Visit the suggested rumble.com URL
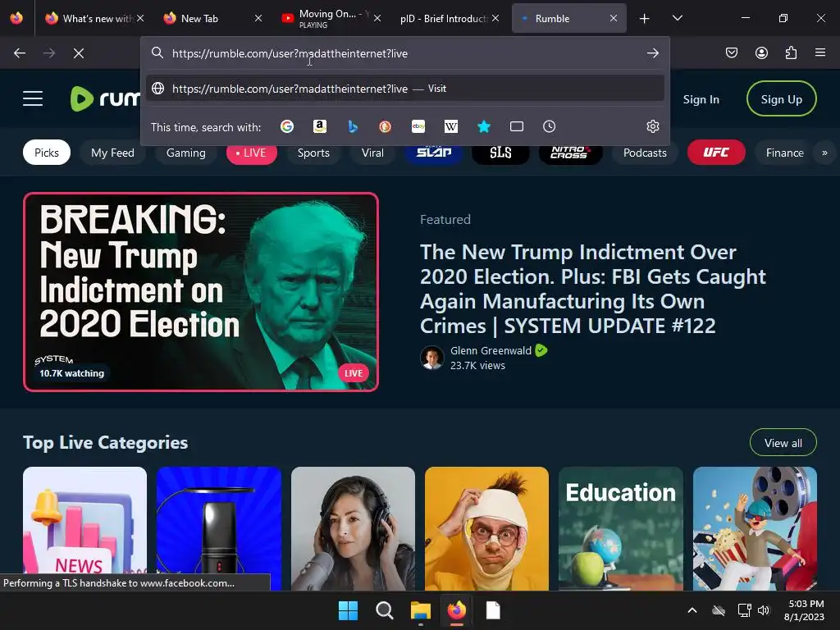The width and height of the screenshot is (840, 630). [405, 89]
